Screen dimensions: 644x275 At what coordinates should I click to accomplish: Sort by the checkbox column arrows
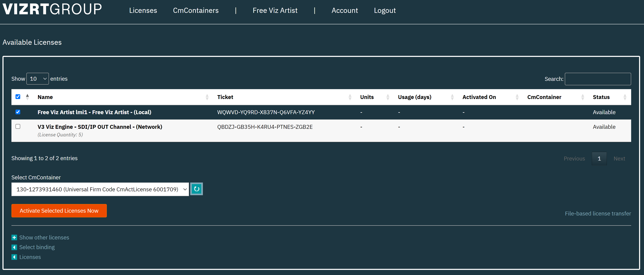[x=27, y=97]
